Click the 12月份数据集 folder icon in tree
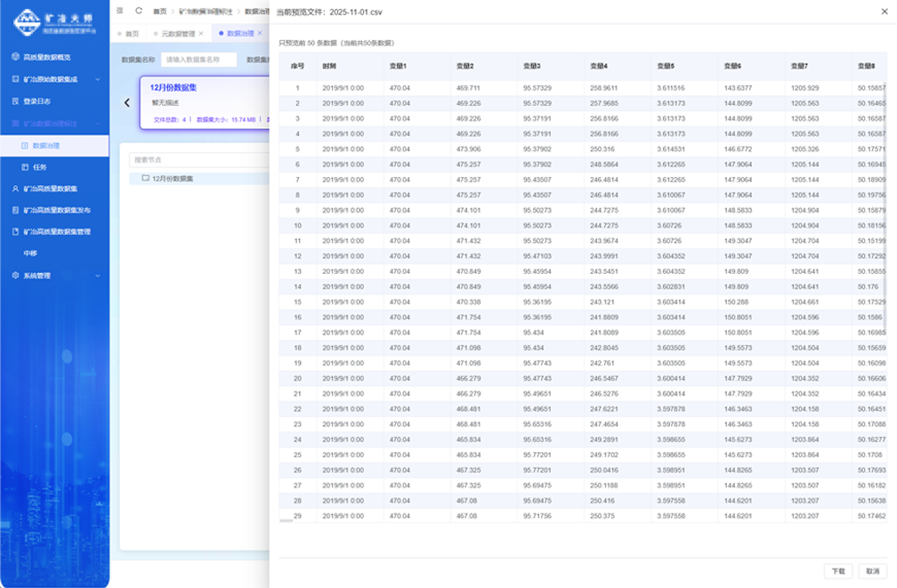Viewport: 897px width, 588px height. click(145, 179)
